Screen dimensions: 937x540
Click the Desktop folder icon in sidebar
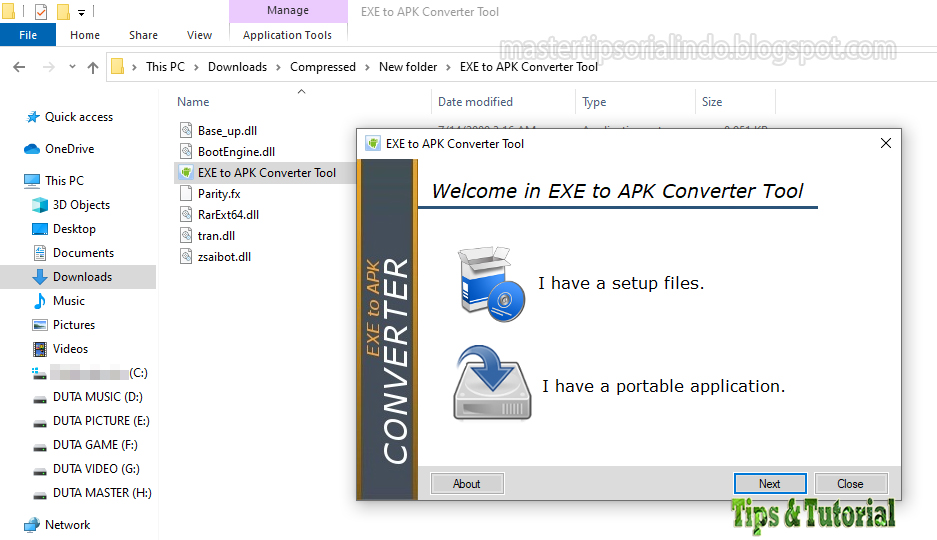[40, 229]
